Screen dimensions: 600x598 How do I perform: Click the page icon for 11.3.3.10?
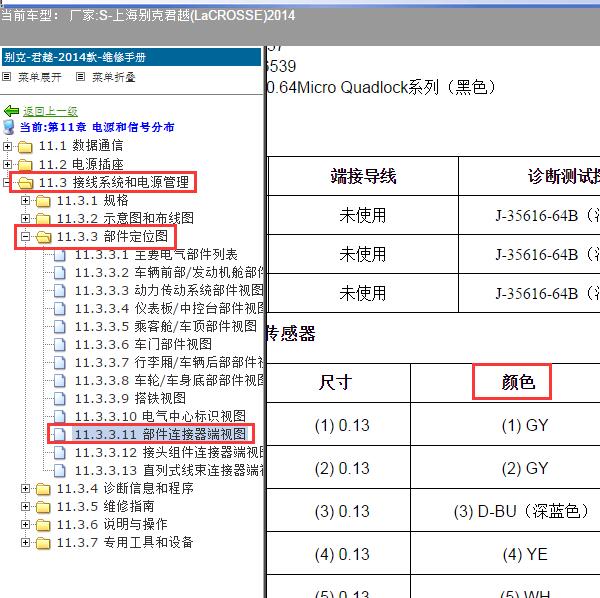(60, 417)
